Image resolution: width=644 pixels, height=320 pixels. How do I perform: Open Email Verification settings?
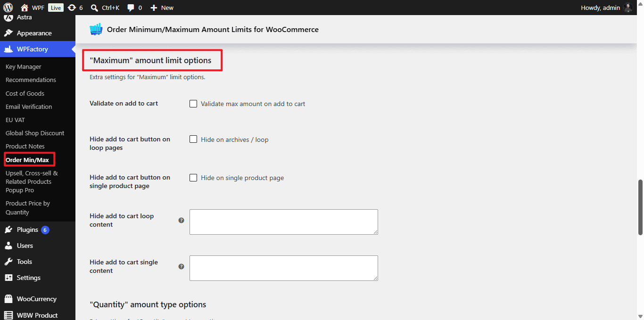point(29,107)
